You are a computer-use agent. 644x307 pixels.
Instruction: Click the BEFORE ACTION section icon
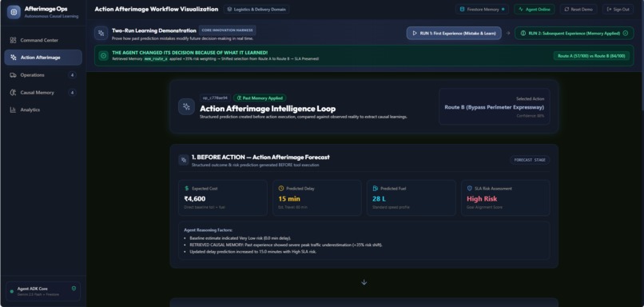coord(184,160)
